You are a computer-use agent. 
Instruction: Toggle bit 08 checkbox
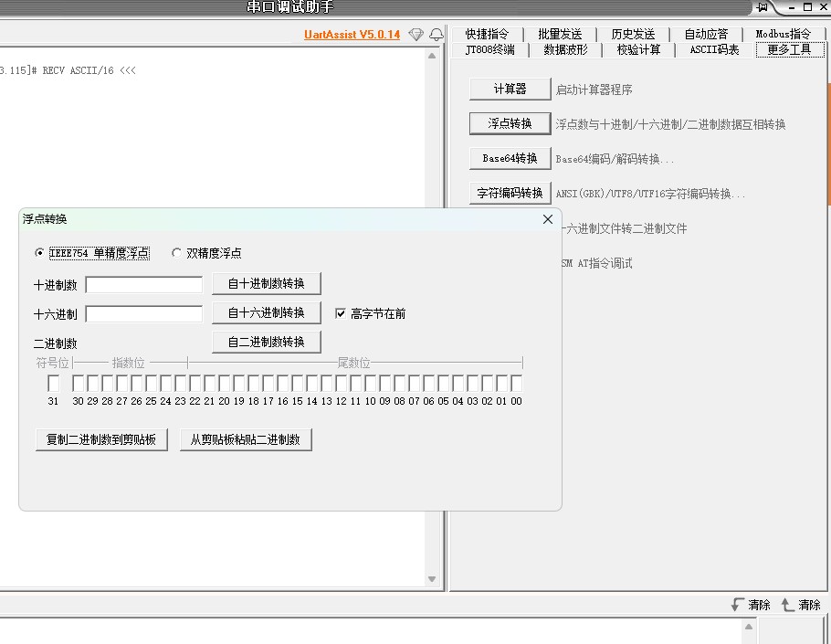(400, 384)
